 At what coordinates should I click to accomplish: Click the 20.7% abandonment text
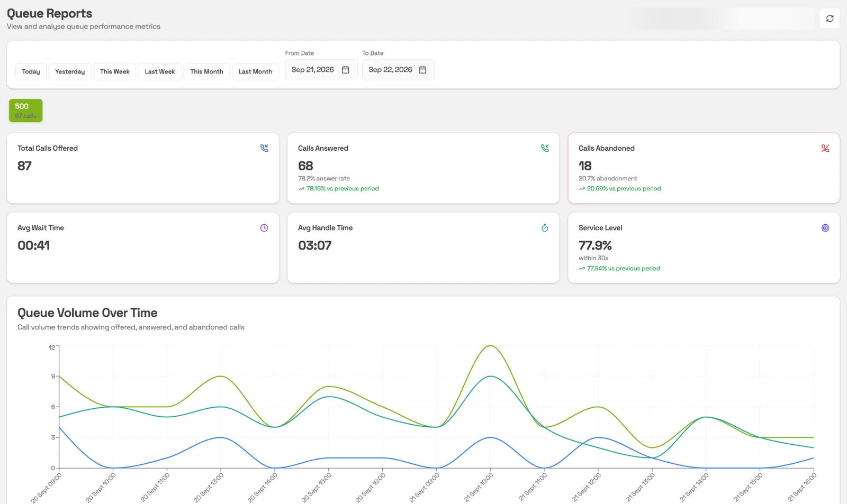608,179
